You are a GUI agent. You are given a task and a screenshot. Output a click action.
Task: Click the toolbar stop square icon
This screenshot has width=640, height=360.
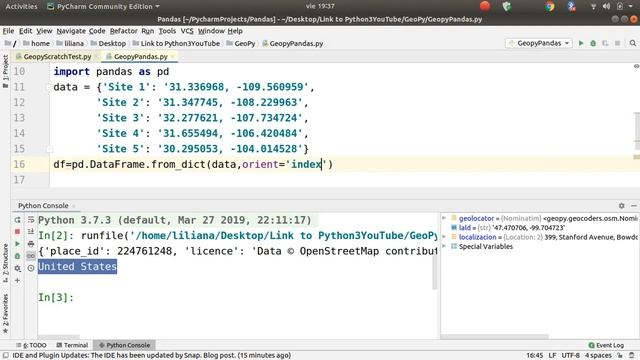pyautogui.click(x=618, y=43)
